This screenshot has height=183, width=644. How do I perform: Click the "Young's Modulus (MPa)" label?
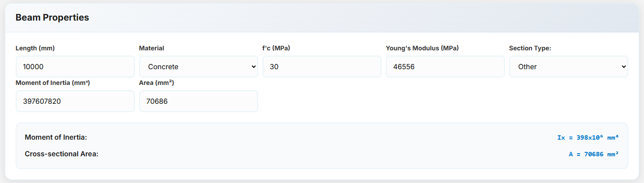tap(422, 48)
